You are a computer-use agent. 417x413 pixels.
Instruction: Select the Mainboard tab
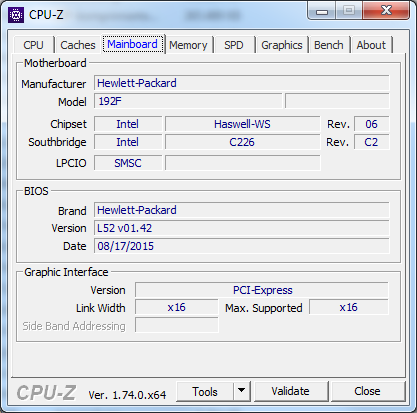click(133, 44)
